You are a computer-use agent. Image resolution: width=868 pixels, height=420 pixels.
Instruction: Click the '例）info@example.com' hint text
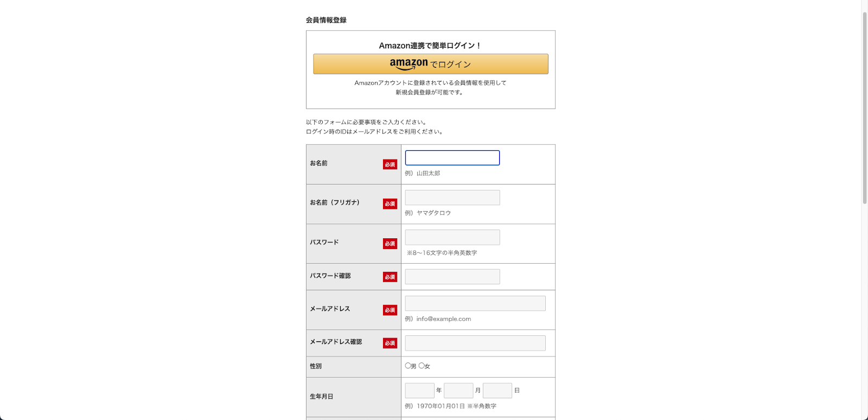[x=438, y=319]
